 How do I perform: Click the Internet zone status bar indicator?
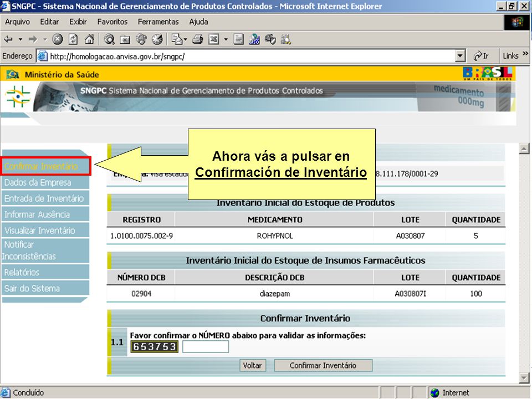(450, 393)
